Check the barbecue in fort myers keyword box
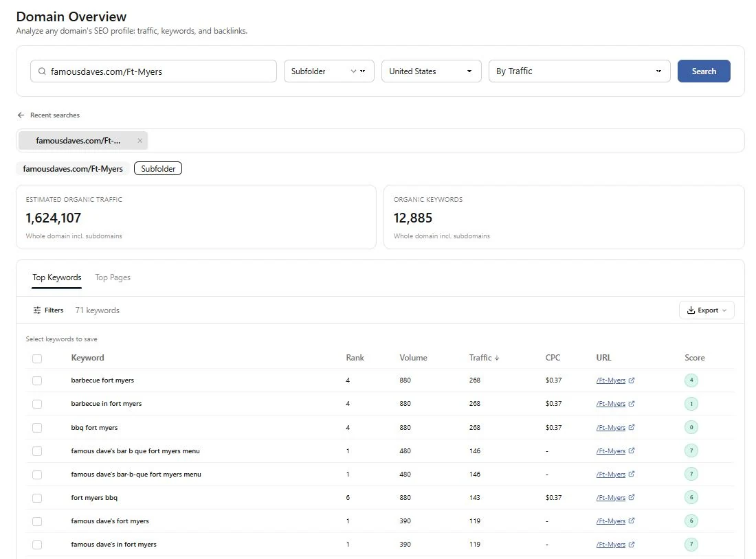This screenshot has width=756, height=559. 37,404
